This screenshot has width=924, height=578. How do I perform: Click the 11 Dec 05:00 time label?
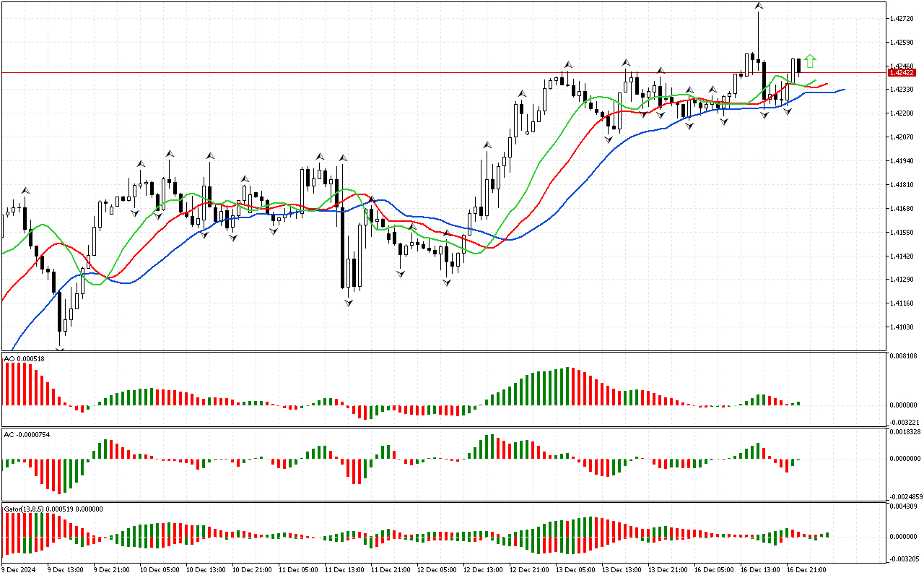coord(299,570)
